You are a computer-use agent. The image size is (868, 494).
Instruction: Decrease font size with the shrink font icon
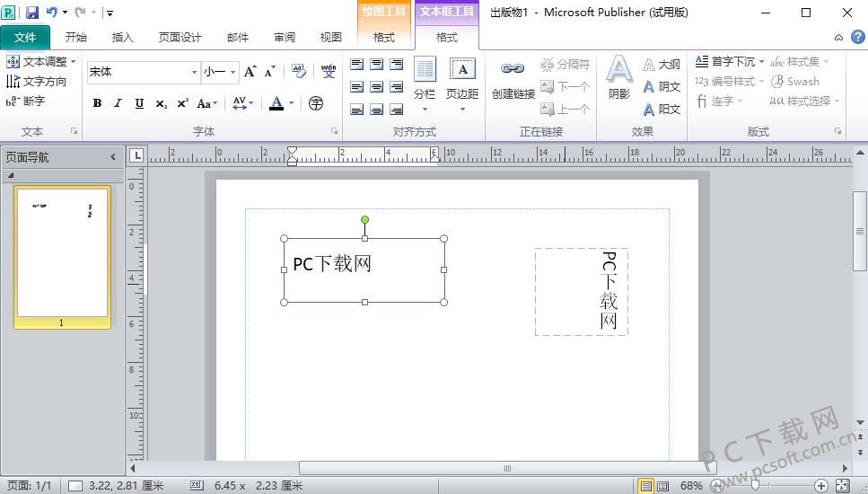pos(269,72)
